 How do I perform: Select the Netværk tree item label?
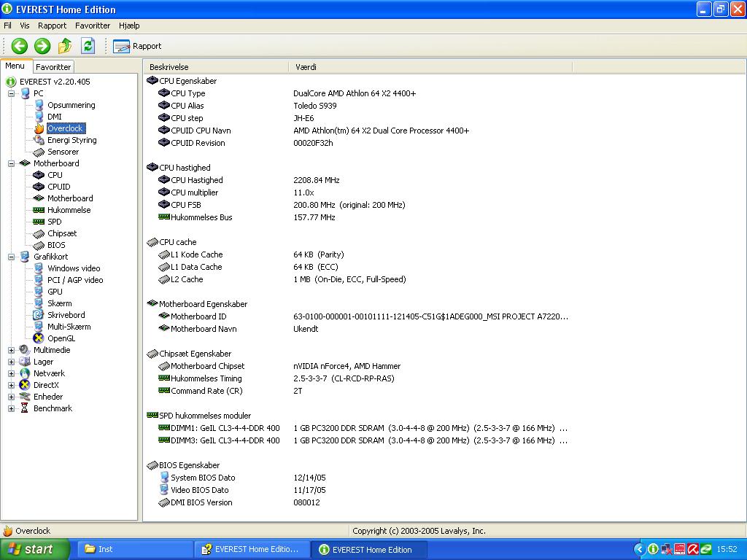[x=49, y=373]
